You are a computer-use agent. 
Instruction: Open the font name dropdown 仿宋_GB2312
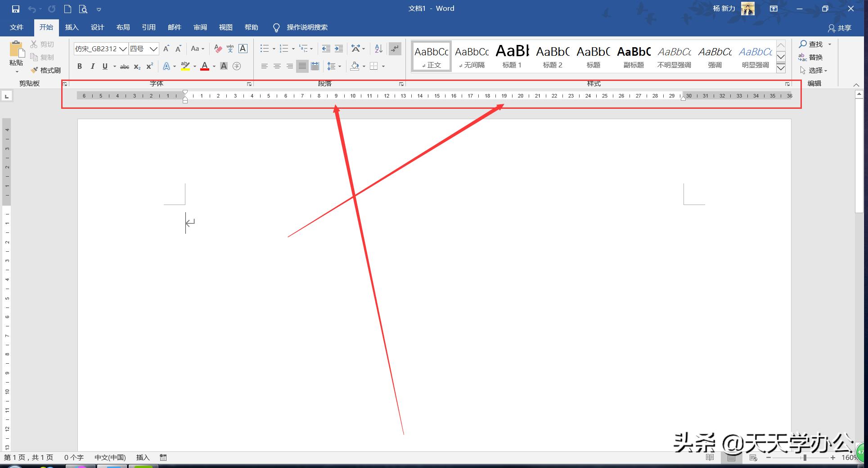coord(123,49)
